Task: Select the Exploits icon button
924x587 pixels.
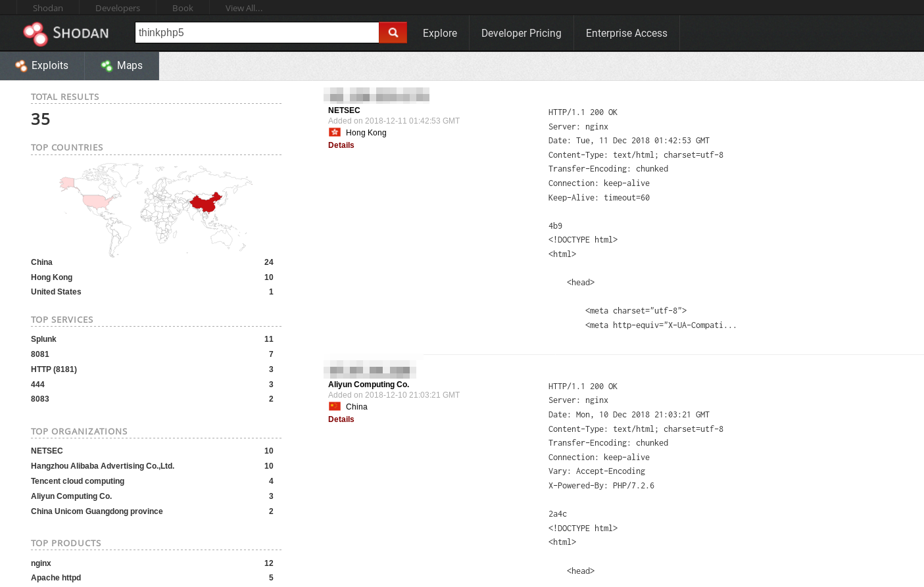Action: (x=20, y=65)
